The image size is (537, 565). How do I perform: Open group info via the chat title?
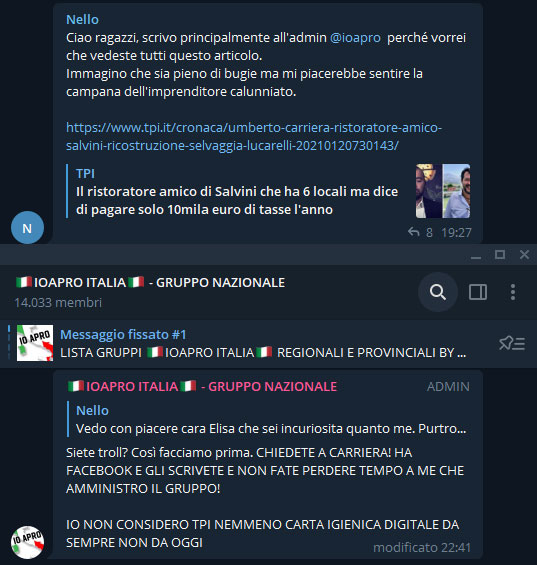tap(150, 282)
